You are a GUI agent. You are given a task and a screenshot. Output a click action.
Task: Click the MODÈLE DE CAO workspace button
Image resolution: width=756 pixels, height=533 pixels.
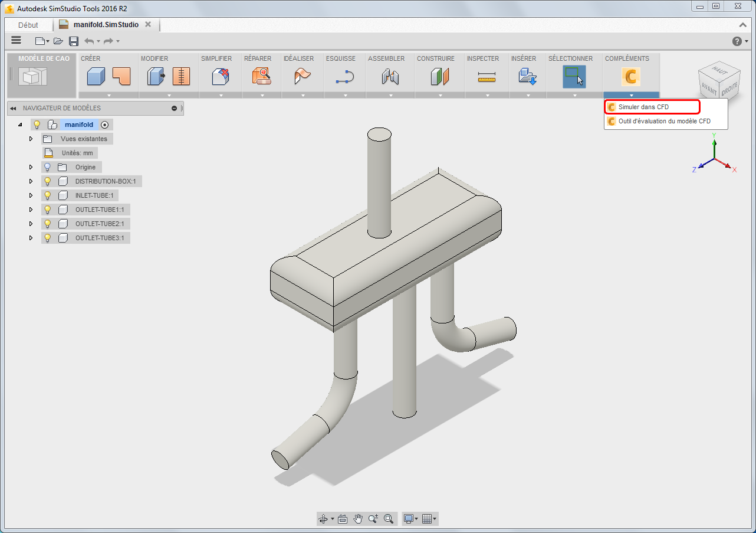click(42, 76)
